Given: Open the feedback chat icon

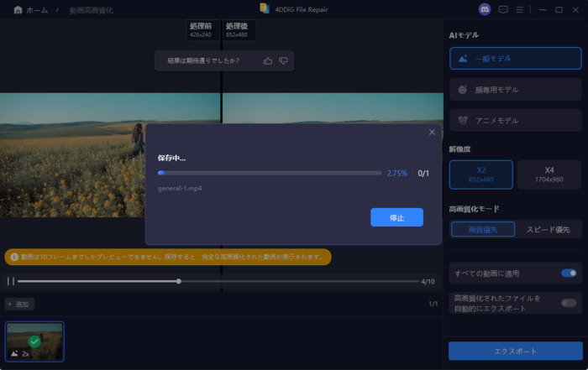Looking at the screenshot, I should 503,10.
